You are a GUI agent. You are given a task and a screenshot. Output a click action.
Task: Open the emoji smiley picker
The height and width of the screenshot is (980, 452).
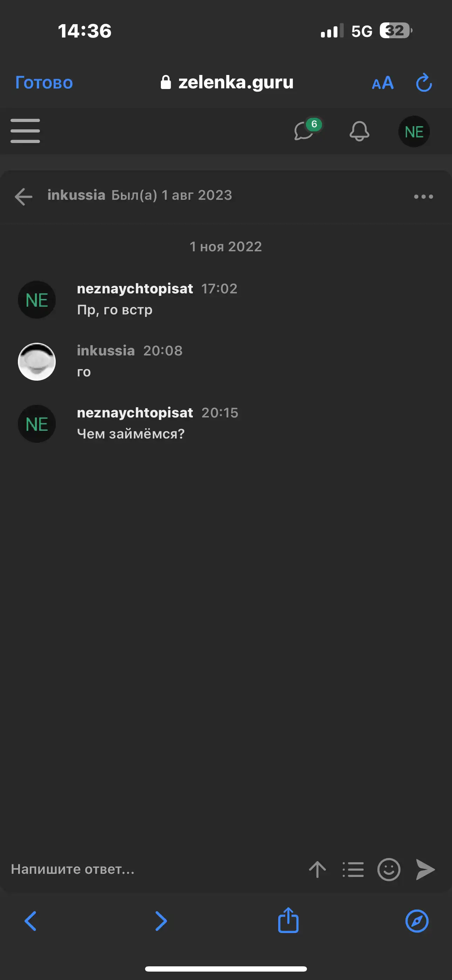pyautogui.click(x=389, y=870)
